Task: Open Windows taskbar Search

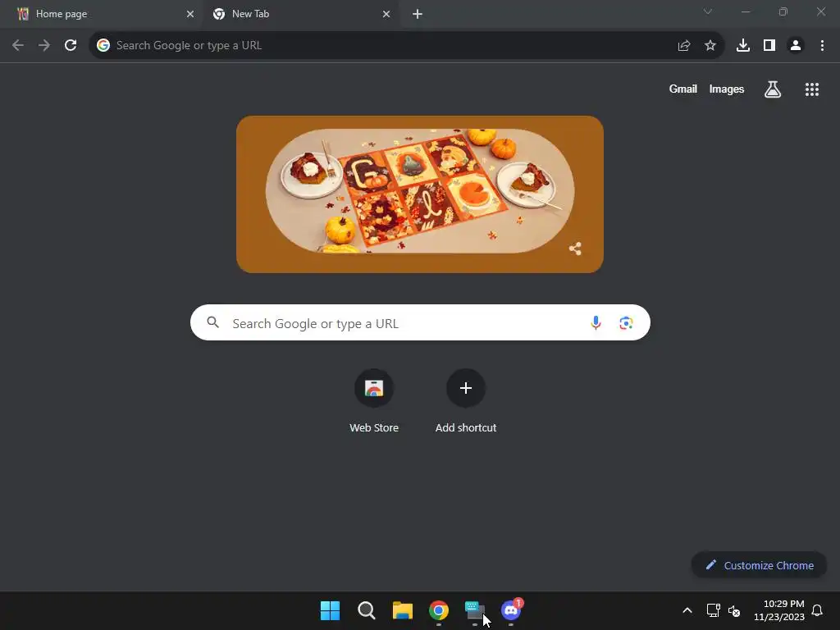Action: click(367, 610)
